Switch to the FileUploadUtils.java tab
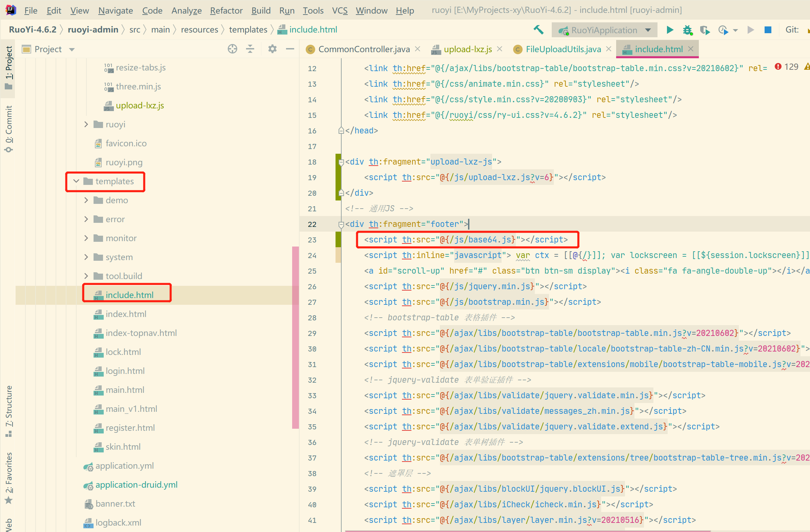This screenshot has width=810, height=532. 563,49
